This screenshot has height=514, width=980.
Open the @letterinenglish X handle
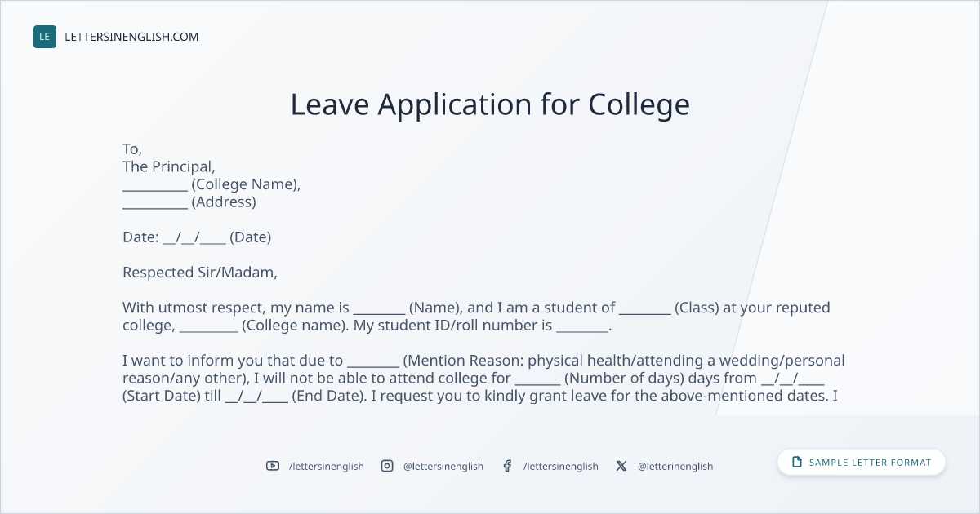pyautogui.click(x=675, y=466)
